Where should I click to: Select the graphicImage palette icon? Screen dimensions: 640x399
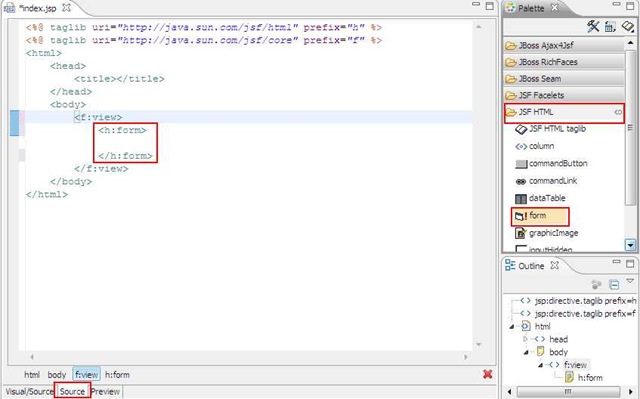click(520, 233)
